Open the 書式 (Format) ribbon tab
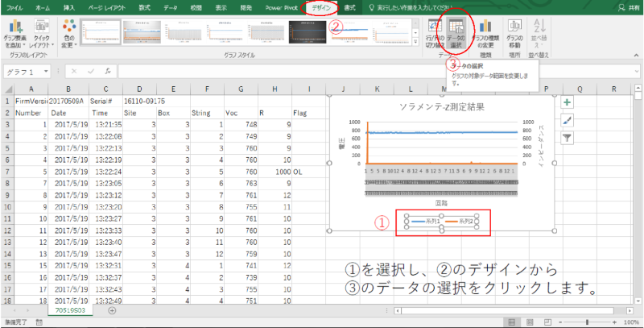 click(x=349, y=6)
